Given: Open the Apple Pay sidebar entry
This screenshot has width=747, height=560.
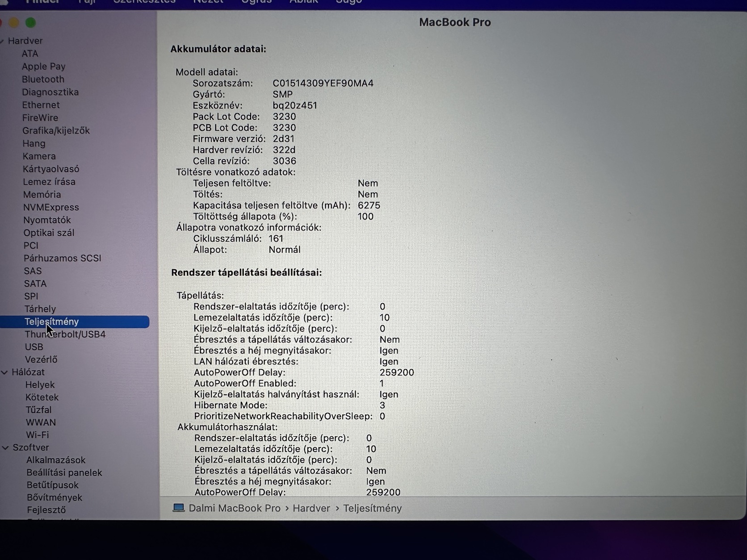Looking at the screenshot, I should click(x=44, y=67).
